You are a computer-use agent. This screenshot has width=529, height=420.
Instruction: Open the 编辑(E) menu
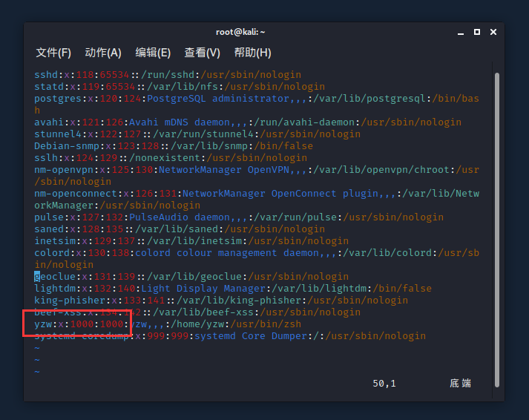coord(153,53)
